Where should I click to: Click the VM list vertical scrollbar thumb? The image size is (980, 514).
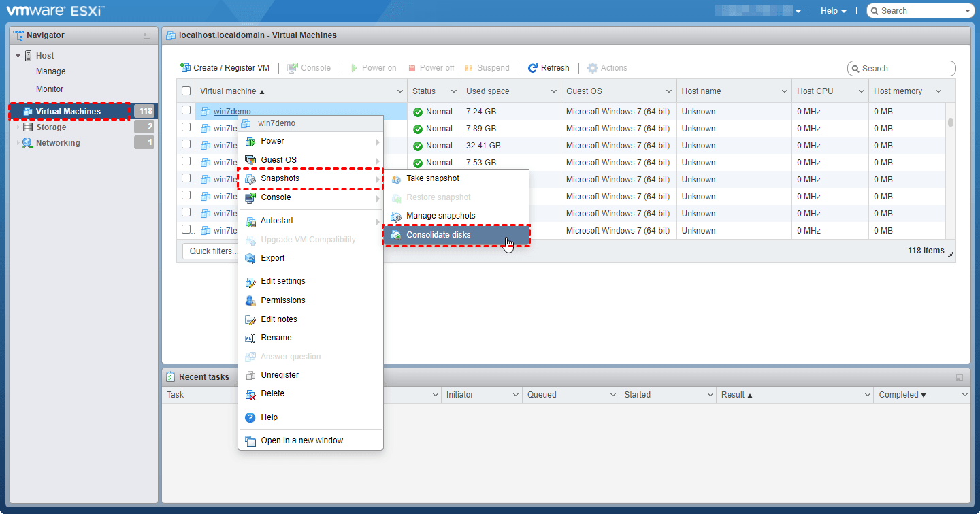(951, 123)
